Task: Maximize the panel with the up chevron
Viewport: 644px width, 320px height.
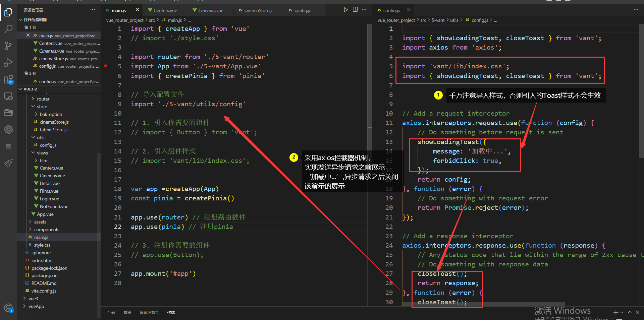Action: pos(630,312)
